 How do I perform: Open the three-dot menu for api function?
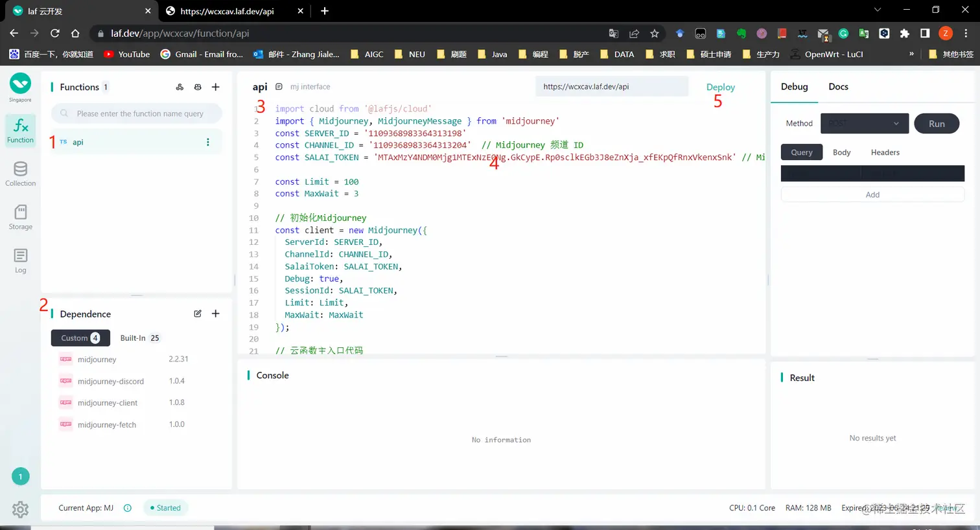click(x=208, y=142)
